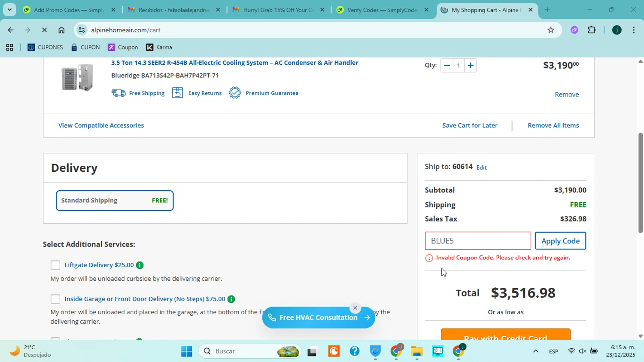Viewport: 644px width, 362px height.
Task: Click Pay with Credit Card button
Action: 506,335
